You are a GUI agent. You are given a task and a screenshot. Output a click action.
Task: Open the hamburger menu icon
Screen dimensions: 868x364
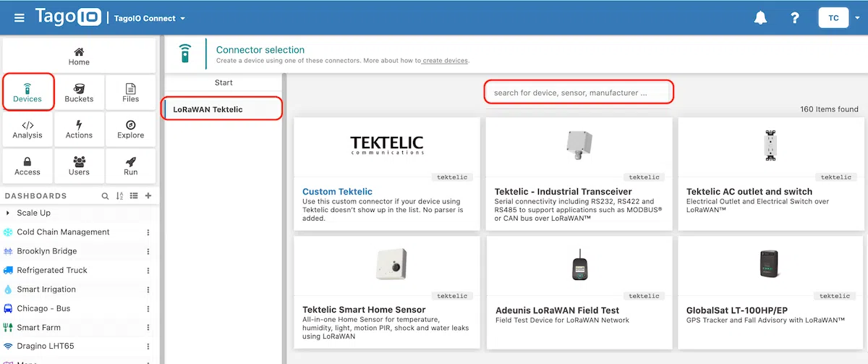[x=20, y=18]
